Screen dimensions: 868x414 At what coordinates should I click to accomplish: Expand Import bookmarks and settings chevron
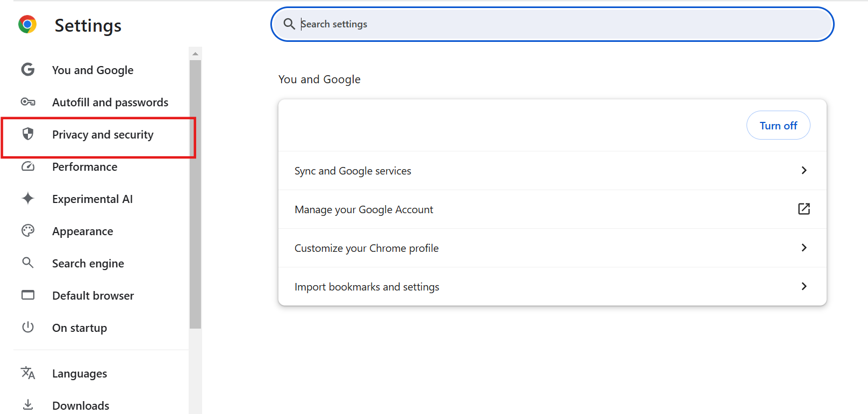pyautogui.click(x=804, y=286)
